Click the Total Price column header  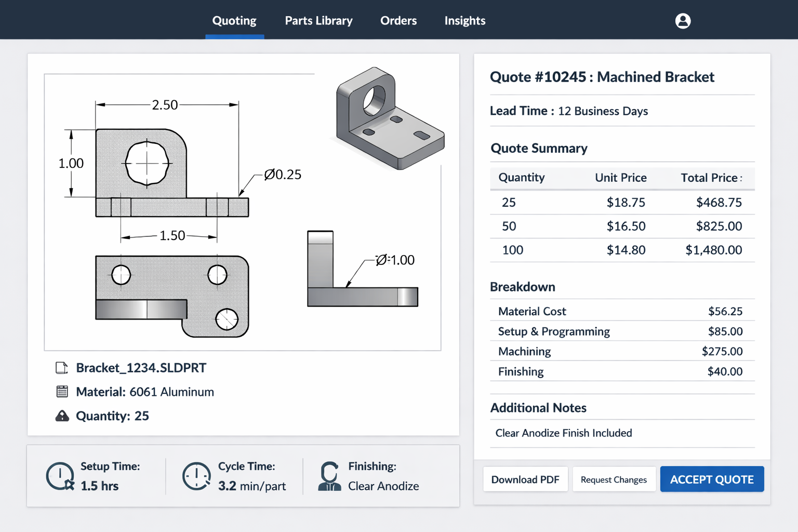click(x=709, y=178)
